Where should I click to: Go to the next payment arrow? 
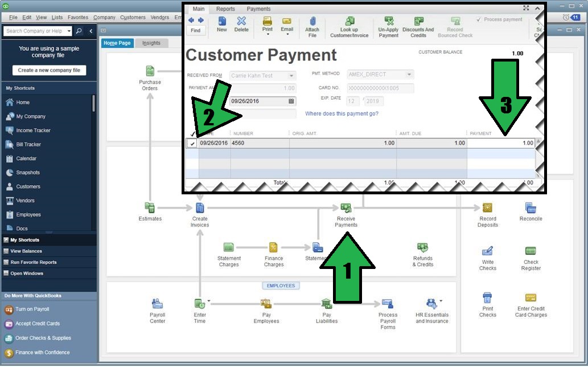[201, 20]
